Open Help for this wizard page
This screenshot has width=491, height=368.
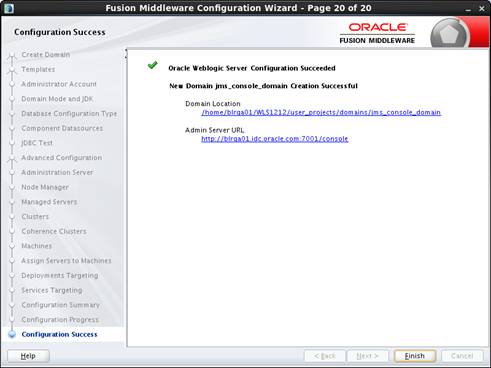tap(28, 356)
